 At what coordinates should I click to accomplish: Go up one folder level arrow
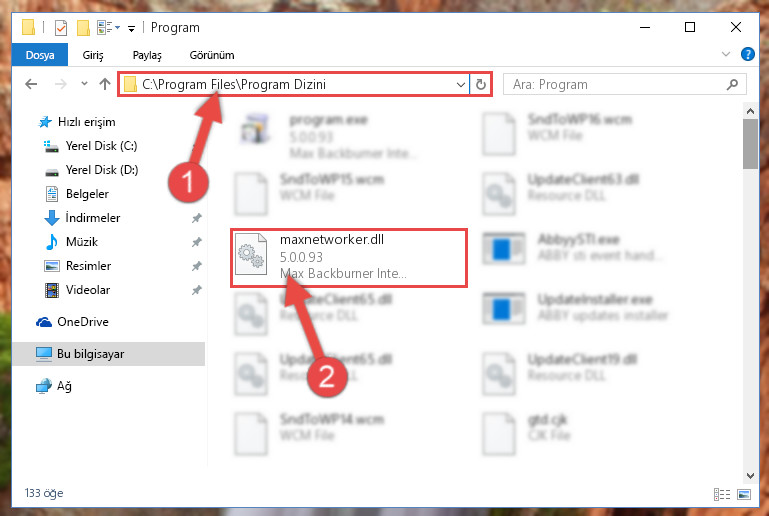click(x=105, y=84)
